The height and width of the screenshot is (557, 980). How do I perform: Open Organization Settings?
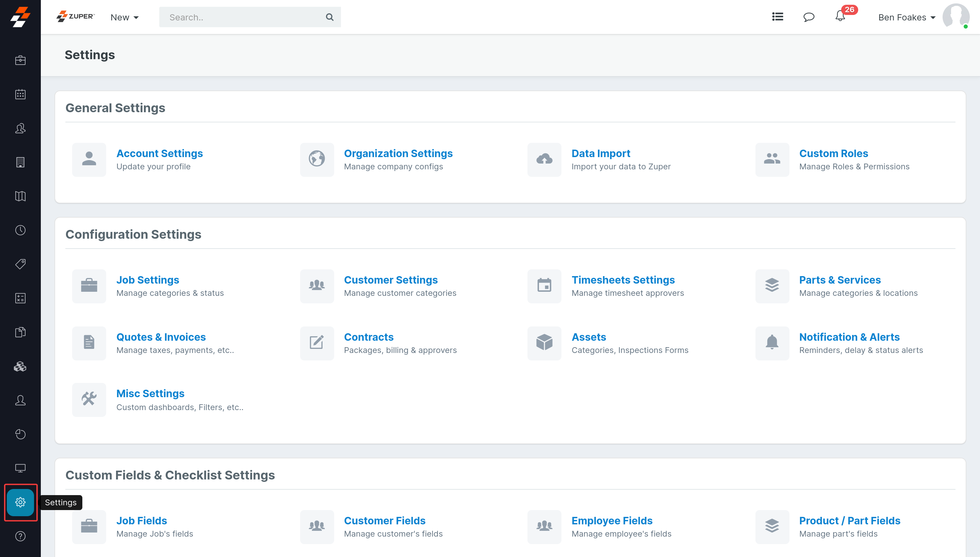398,153
